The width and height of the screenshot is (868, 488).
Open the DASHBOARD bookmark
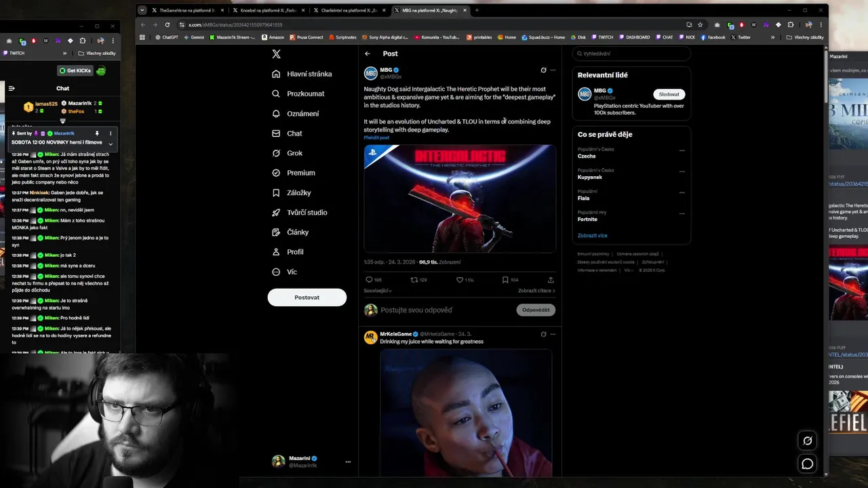point(634,37)
